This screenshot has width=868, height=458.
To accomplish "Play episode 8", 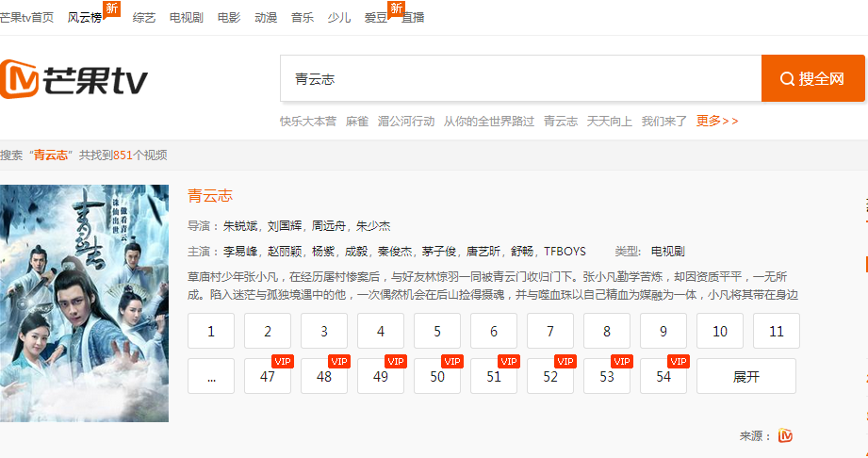I will pos(607,331).
